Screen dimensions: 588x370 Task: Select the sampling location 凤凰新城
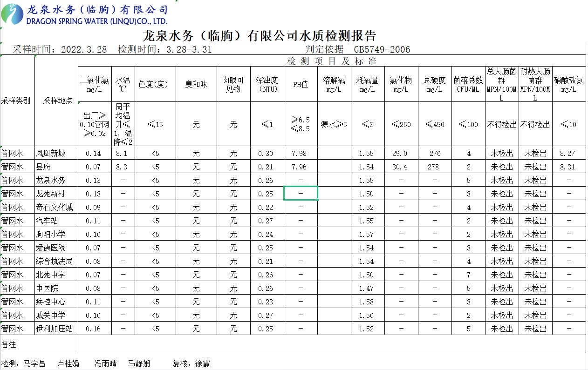(56, 153)
